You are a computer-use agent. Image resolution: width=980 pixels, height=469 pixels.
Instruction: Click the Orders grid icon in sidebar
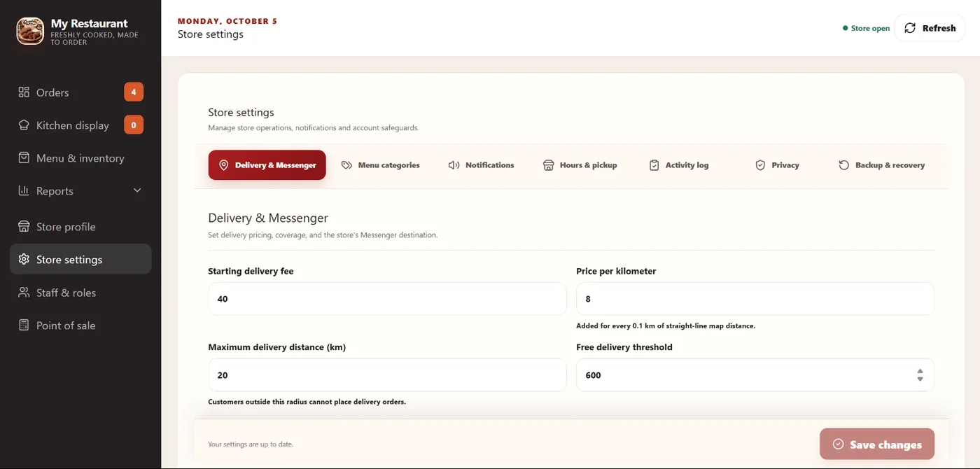pyautogui.click(x=24, y=92)
